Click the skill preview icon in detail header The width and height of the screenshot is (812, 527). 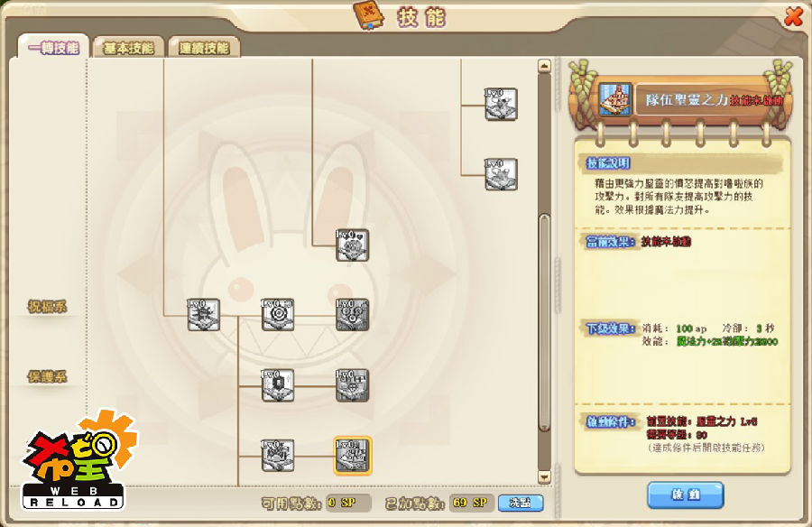(615, 99)
